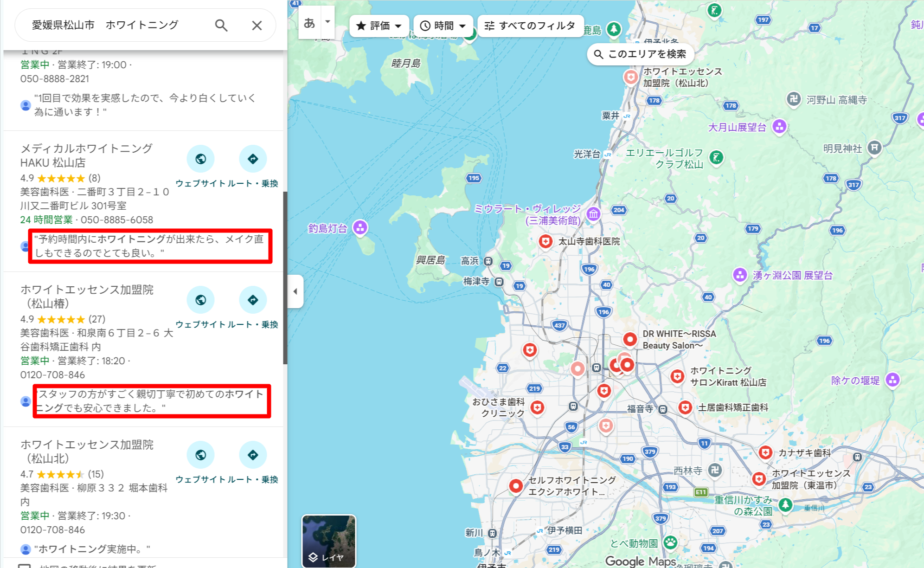This screenshot has height=568, width=924.
Task: Click the エリエールゴルフクラブ松山 golf icon
Action: [x=717, y=157]
